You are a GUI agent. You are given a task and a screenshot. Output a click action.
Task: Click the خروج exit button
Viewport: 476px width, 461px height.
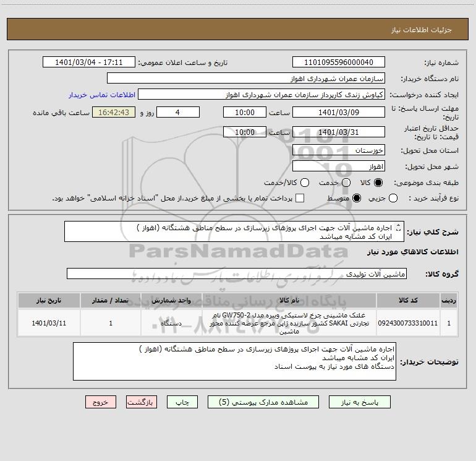[x=101, y=402]
